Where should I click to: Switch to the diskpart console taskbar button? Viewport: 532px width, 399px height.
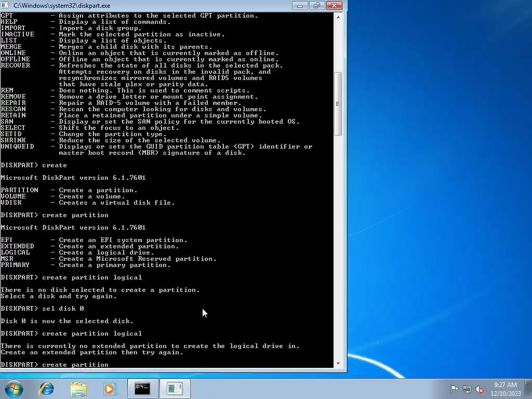[142, 389]
